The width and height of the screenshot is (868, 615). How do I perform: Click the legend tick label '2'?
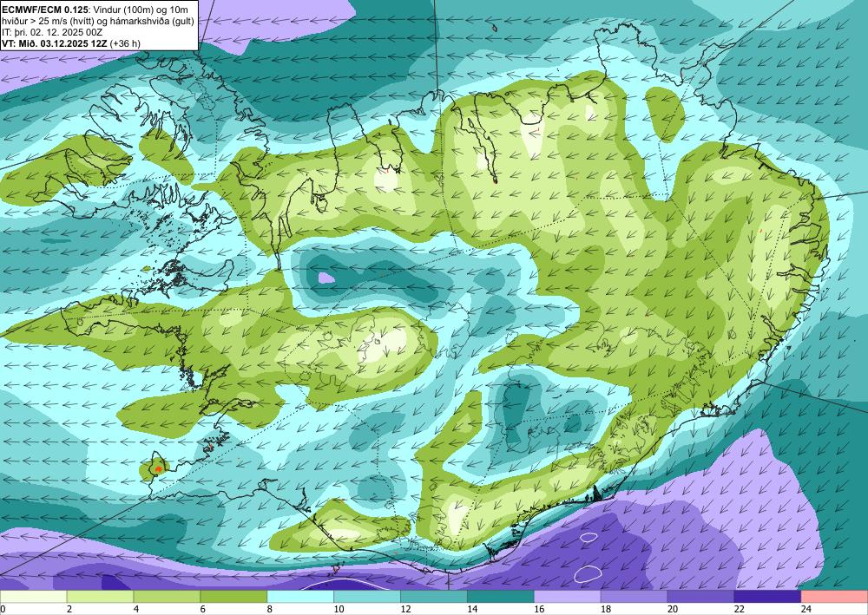[69, 609]
